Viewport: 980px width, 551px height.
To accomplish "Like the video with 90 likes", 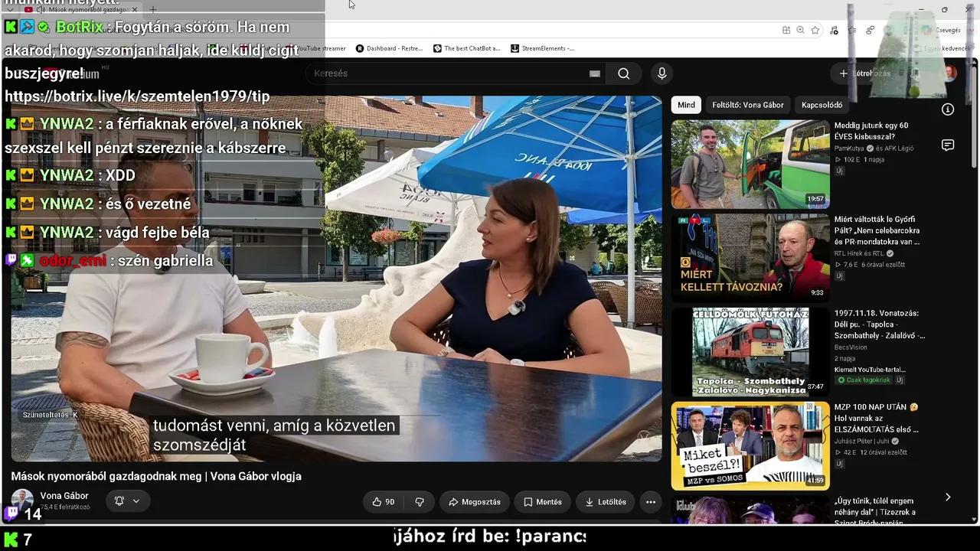I will (x=383, y=502).
